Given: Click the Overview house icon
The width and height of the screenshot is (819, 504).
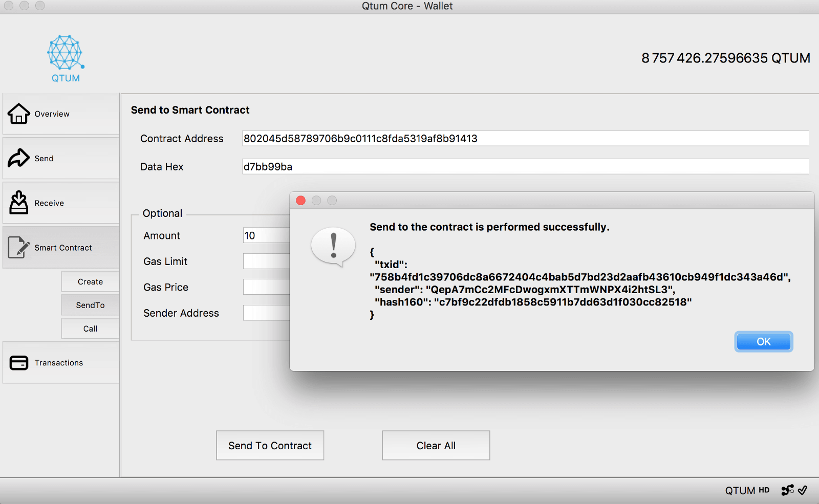Looking at the screenshot, I should (19, 114).
